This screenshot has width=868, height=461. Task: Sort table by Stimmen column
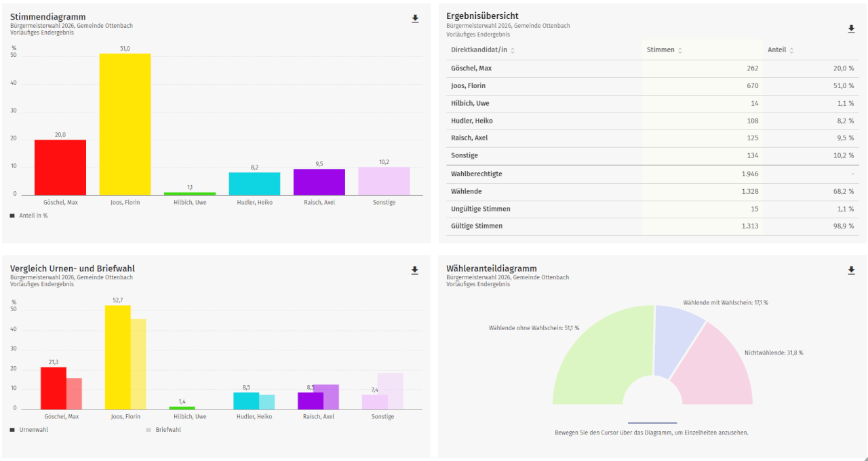click(665, 50)
